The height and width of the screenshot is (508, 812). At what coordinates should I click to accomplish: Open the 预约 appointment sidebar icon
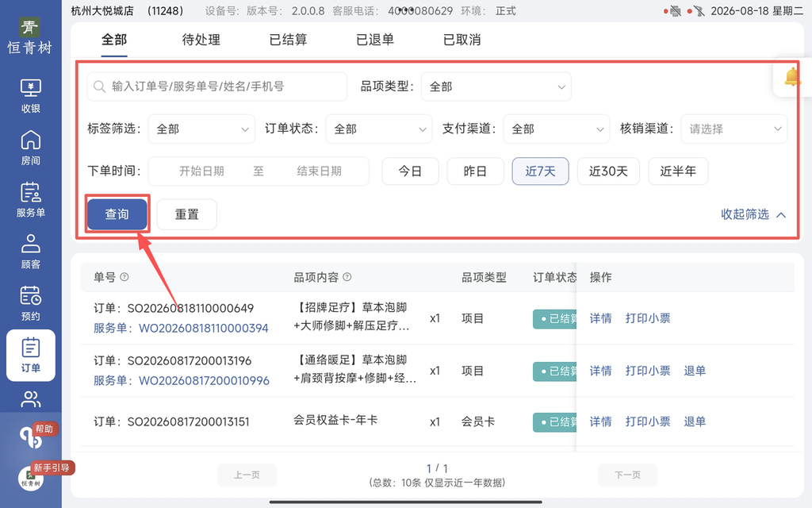31,304
